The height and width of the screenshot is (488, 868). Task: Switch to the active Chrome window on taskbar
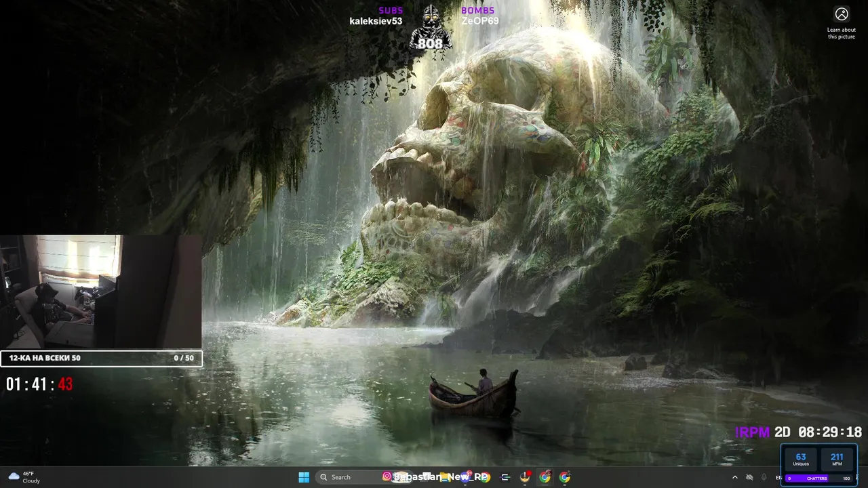(x=545, y=477)
